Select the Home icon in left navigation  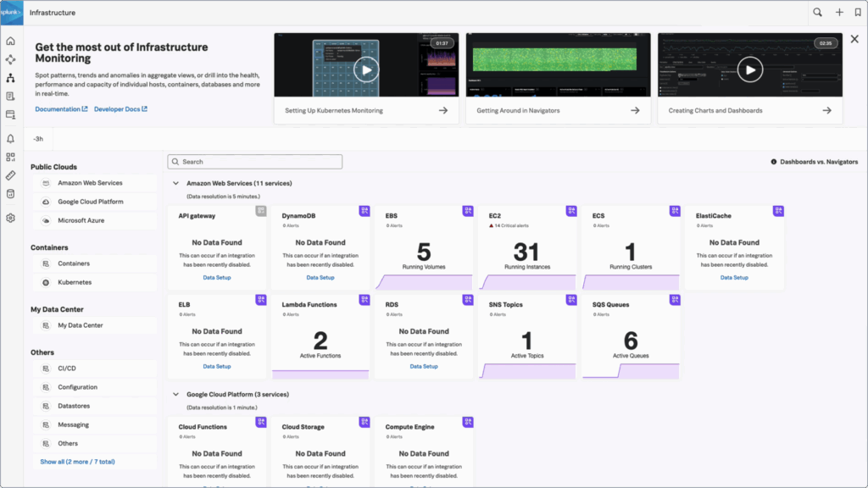[10, 40]
